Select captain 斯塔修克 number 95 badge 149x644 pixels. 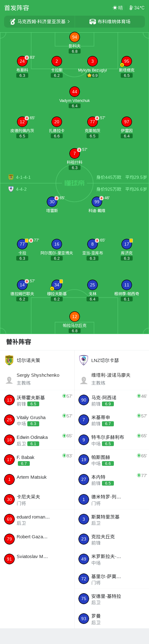126,61
